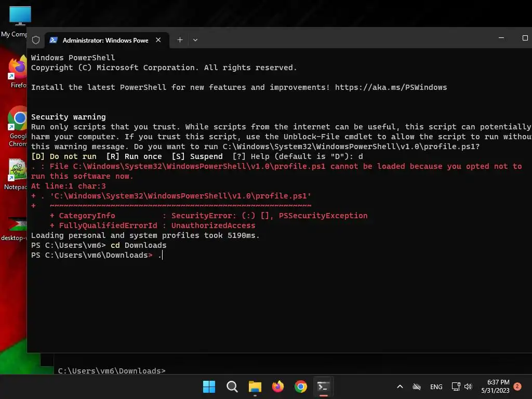Launch Chrome from the taskbar

[x=301, y=387]
